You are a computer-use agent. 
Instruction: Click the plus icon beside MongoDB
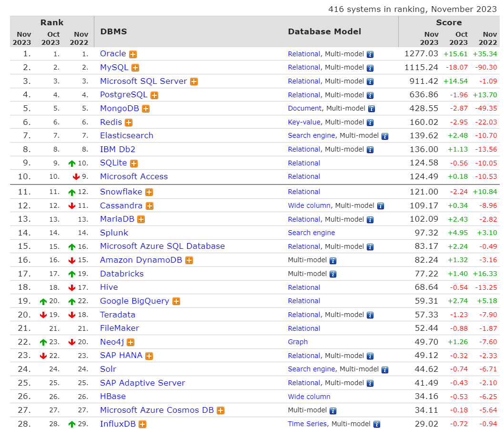pos(146,109)
